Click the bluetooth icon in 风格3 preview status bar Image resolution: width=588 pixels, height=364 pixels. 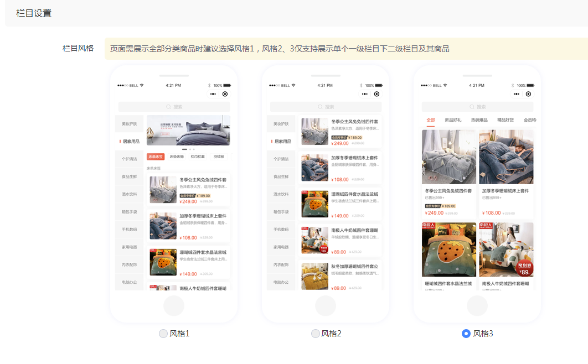click(x=513, y=85)
